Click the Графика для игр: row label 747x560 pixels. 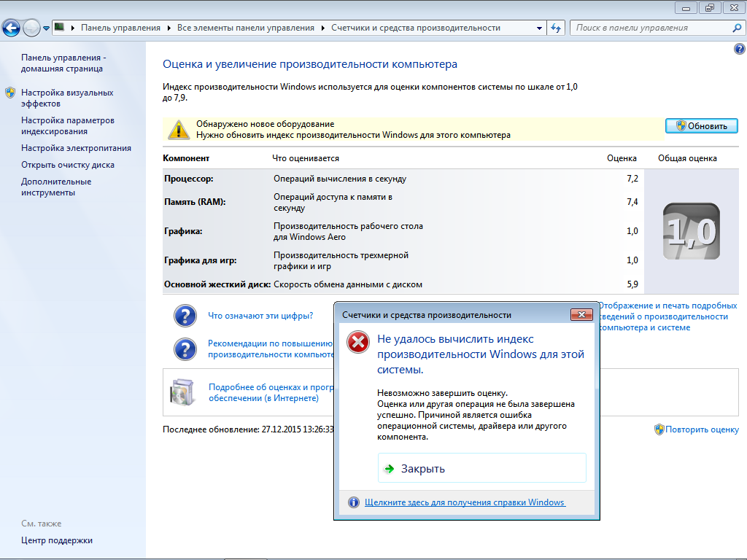tap(200, 260)
